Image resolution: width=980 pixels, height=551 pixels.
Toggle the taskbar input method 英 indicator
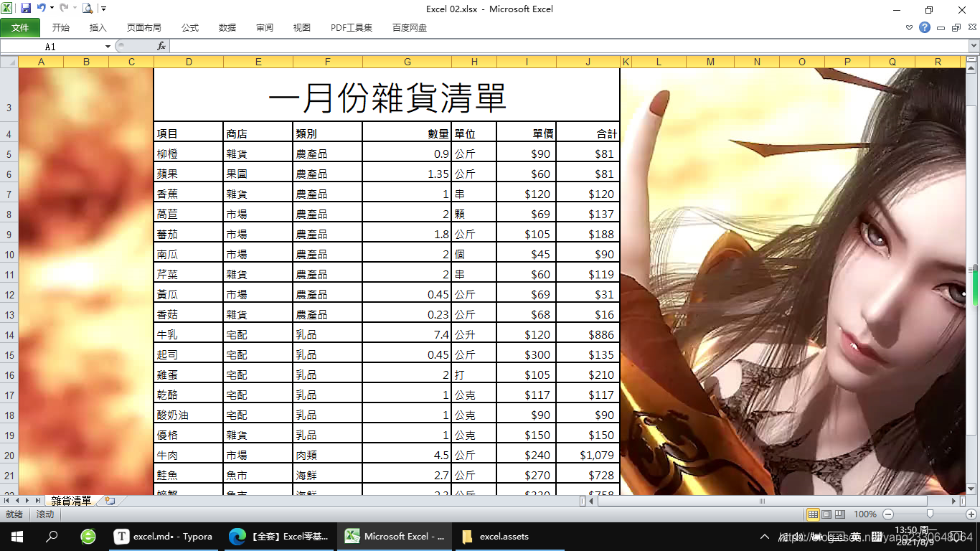click(x=856, y=537)
